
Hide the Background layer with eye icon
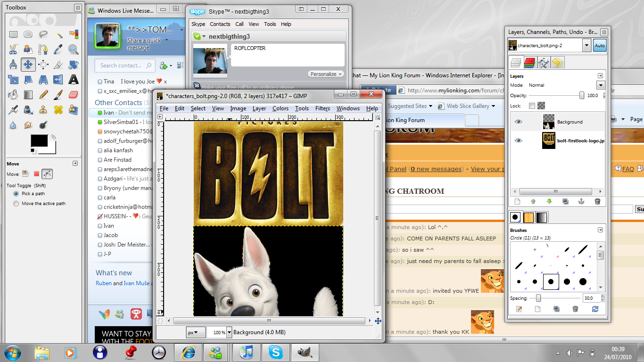[519, 122]
